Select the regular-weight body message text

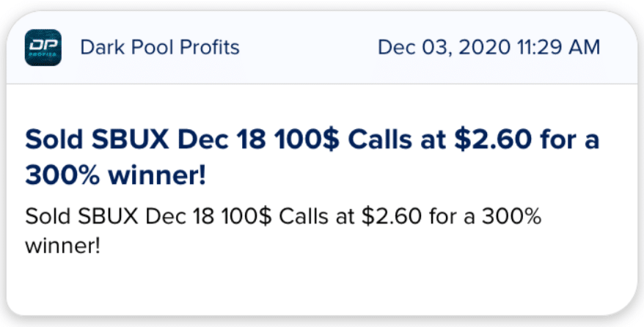click(x=283, y=232)
